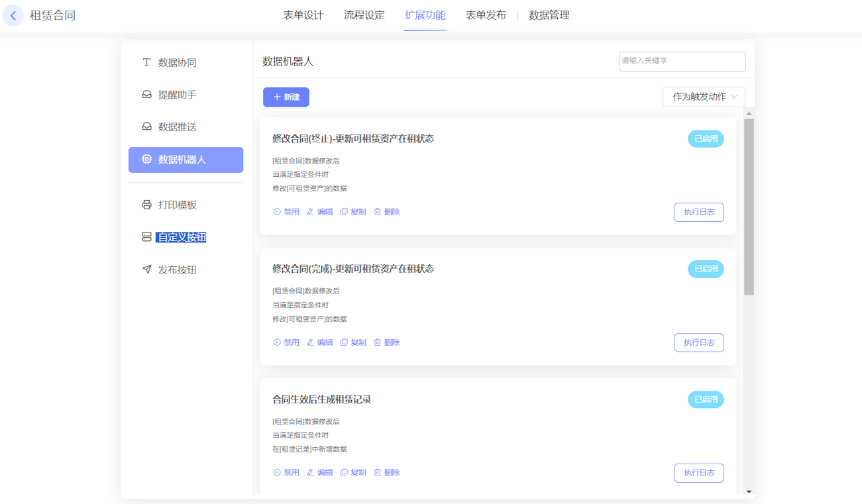Open 发布按钮 sidebar item
This screenshot has width=862, height=504.
[177, 270]
